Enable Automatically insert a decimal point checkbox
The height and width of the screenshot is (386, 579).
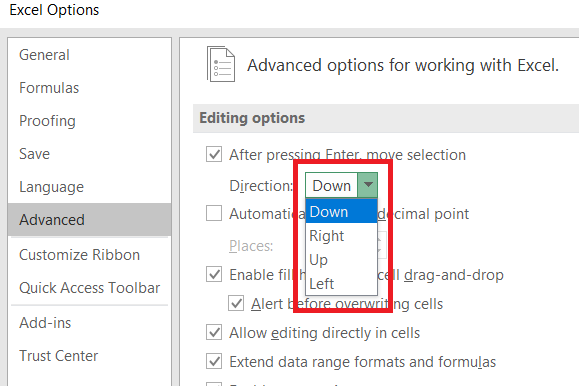tap(214, 213)
